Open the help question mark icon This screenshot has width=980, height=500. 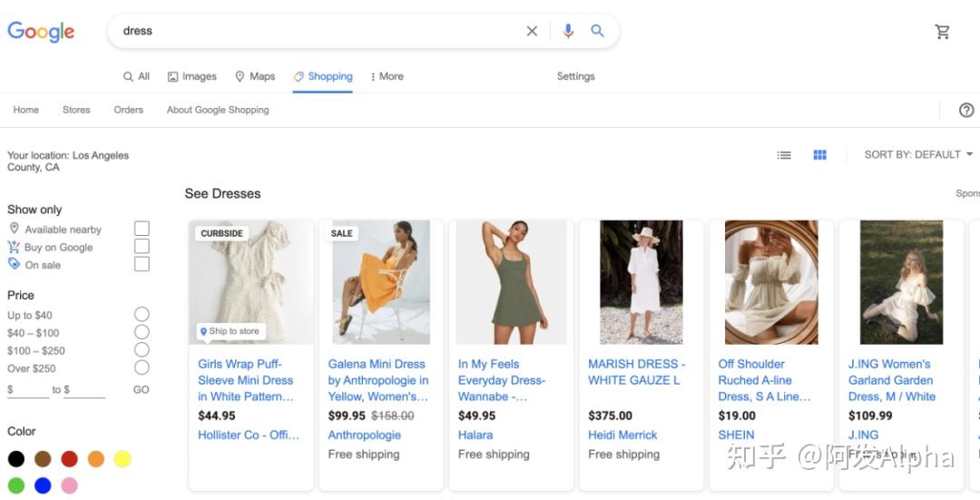[966, 110]
